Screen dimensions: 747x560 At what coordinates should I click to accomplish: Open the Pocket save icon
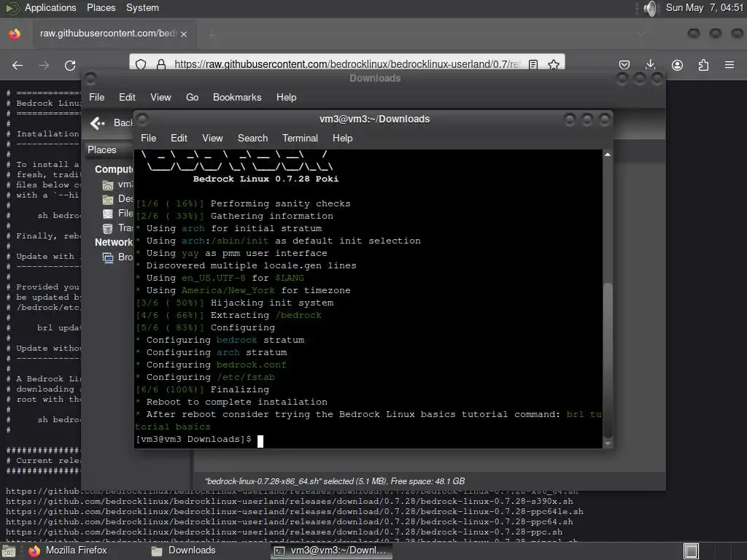click(x=624, y=65)
